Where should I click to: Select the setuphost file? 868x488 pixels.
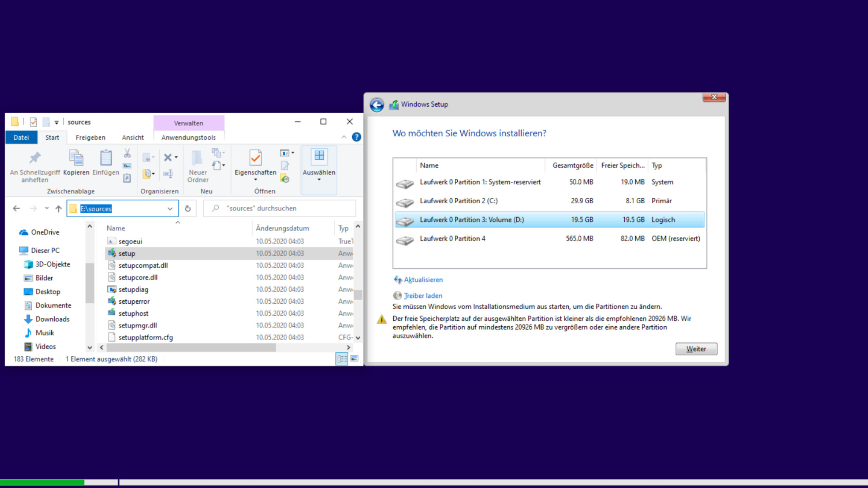229,313
